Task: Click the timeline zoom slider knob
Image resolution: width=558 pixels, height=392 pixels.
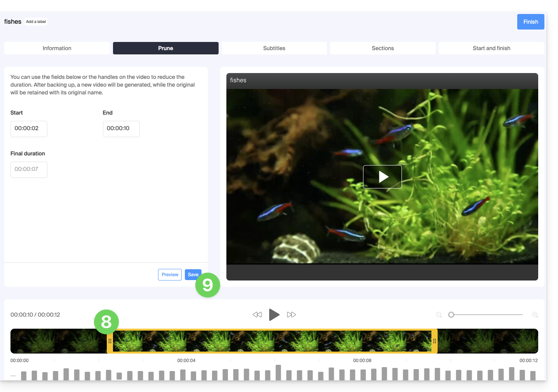Action: [x=451, y=315]
